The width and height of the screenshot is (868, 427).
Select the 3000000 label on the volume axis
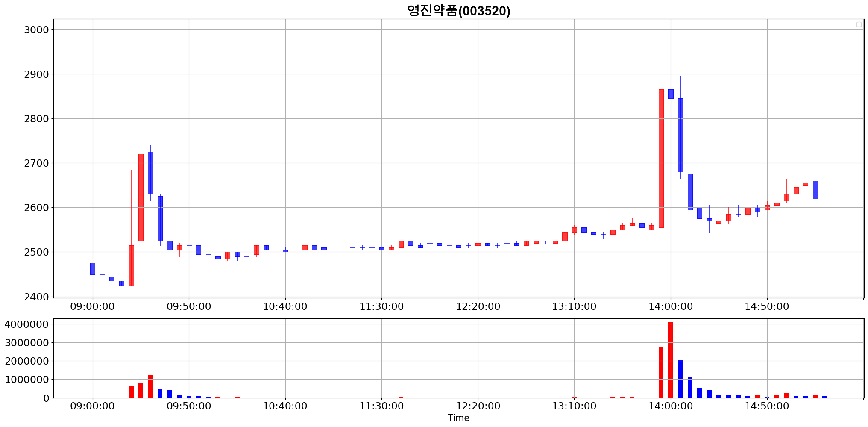point(26,343)
